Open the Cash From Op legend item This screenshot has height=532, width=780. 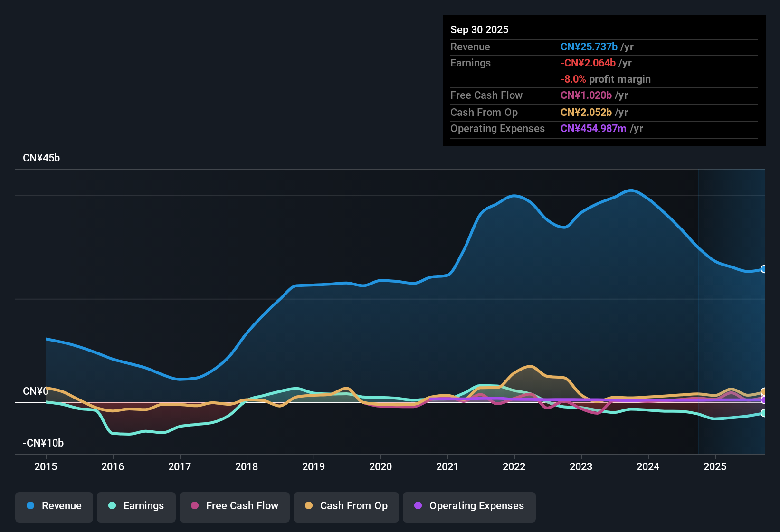coord(346,506)
